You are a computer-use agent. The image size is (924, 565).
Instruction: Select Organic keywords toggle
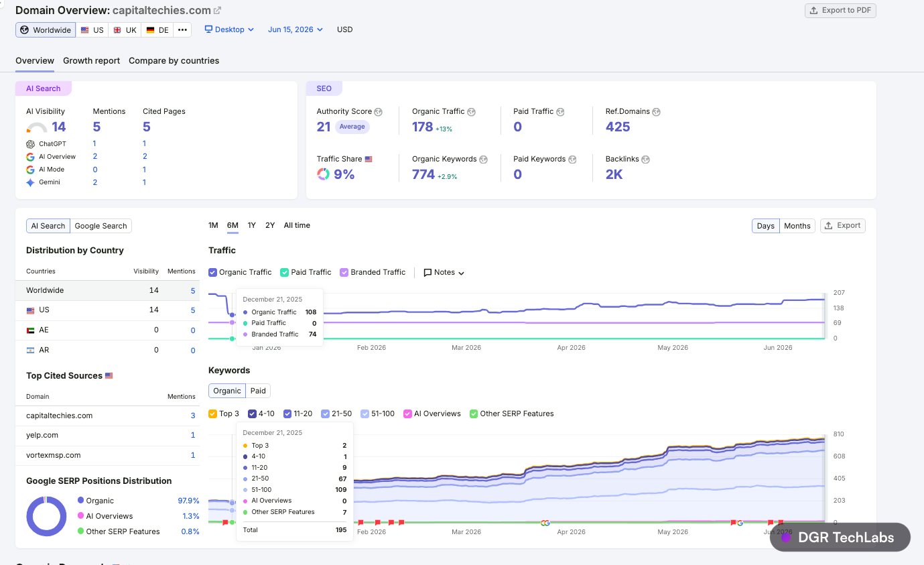tap(227, 391)
